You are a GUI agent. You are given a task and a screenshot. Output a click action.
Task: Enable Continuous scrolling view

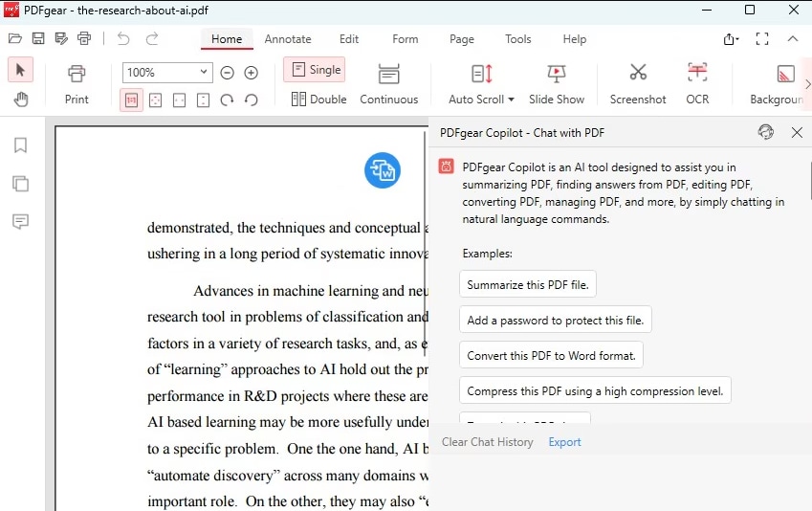389,84
